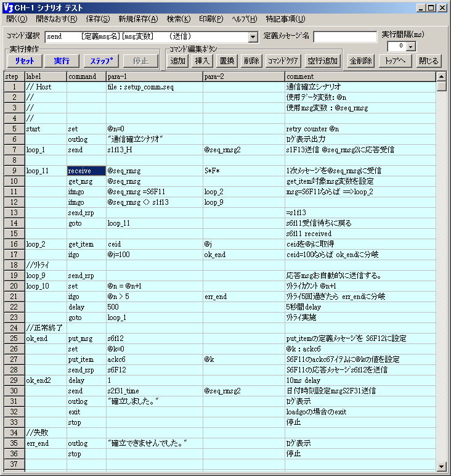The width and height of the screenshot is (451, 476).
Task: Click the 削除 delete button
Action: (x=251, y=60)
